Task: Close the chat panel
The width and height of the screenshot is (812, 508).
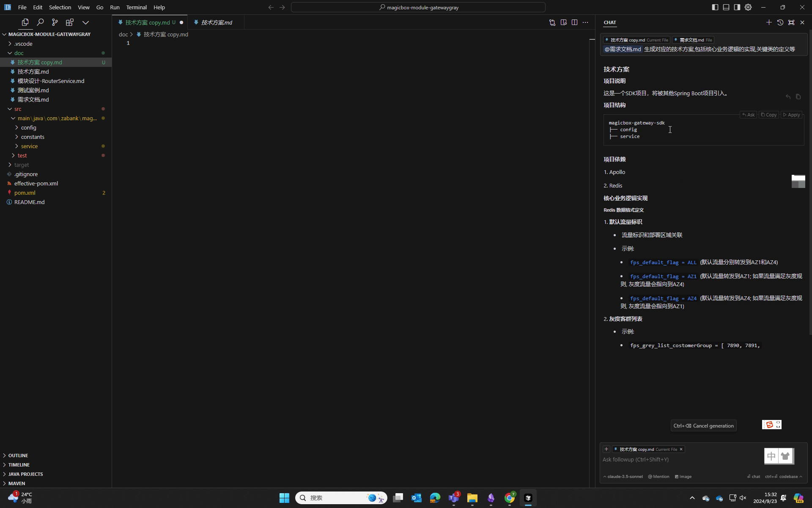Action: [802, 22]
